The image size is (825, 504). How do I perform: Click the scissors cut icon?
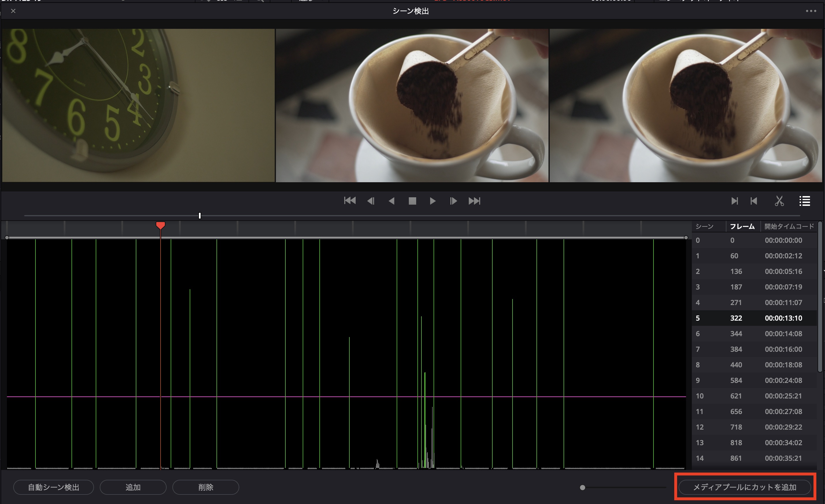[779, 201]
